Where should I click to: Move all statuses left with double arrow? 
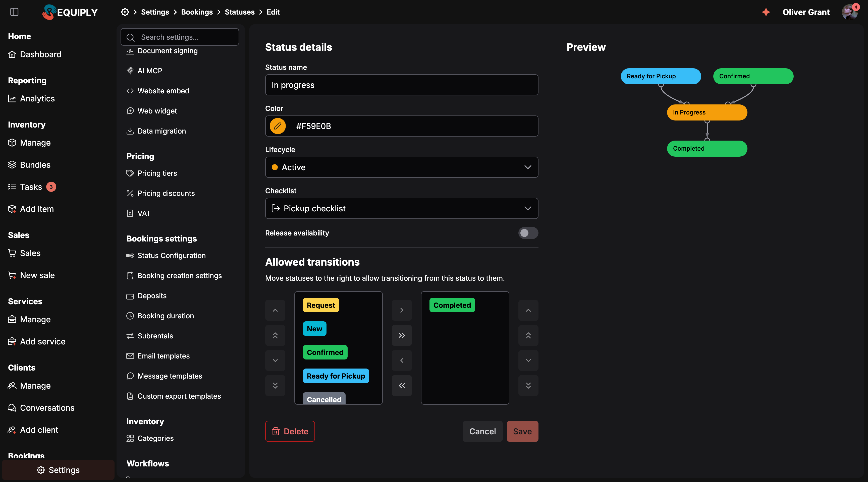pyautogui.click(x=402, y=386)
